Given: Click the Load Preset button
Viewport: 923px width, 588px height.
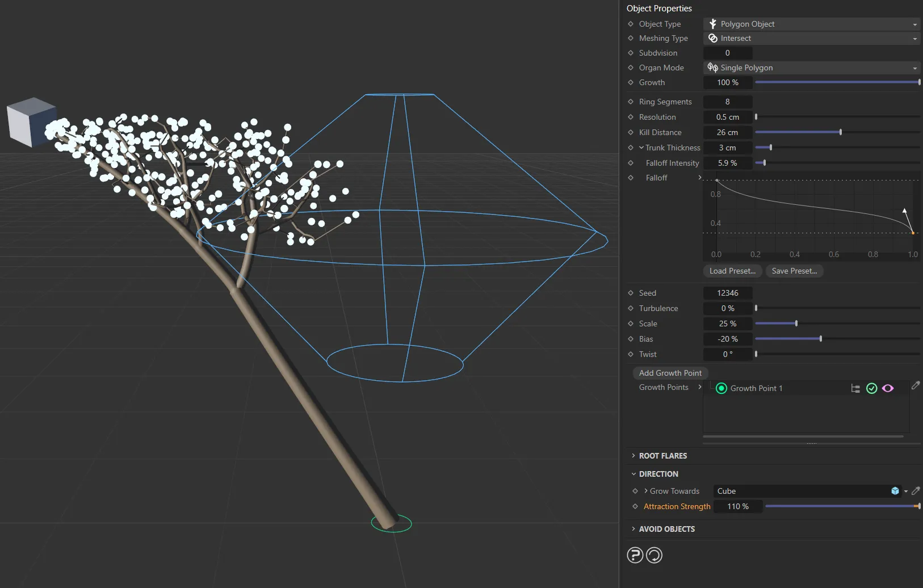Looking at the screenshot, I should pos(732,271).
